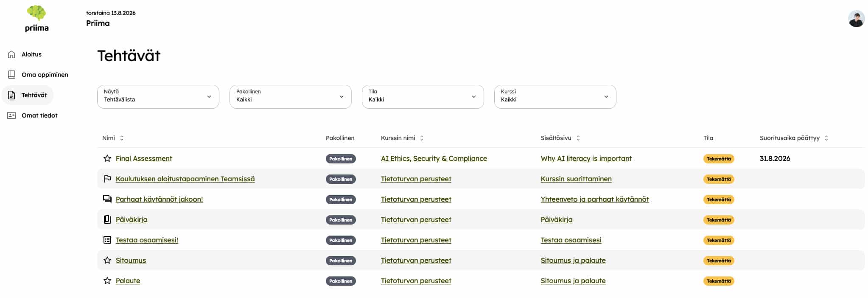868x298 pixels.
Task: Click the Pakollinen badge in Final Assessment row
Action: 341,159
